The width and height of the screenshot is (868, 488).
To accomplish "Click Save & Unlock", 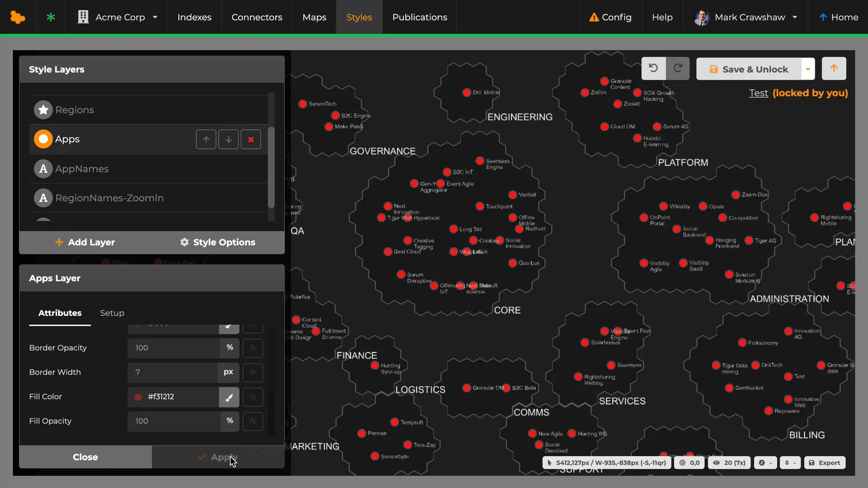I will tap(749, 69).
